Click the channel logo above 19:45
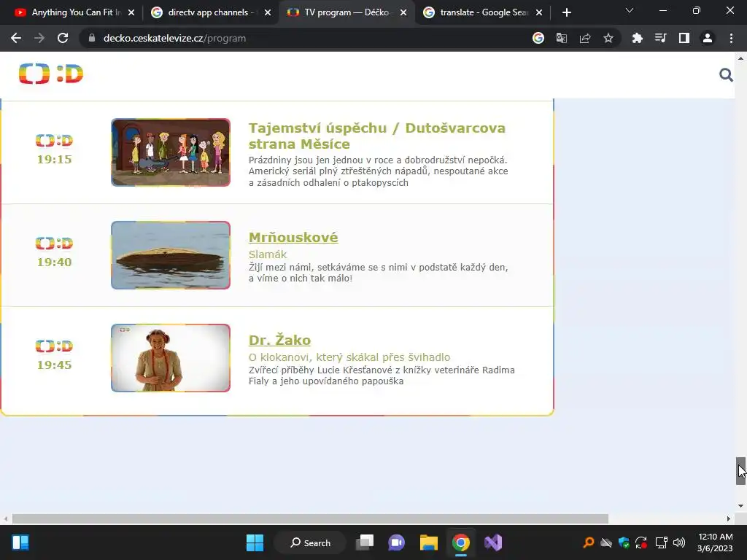747x560 pixels. click(x=54, y=346)
